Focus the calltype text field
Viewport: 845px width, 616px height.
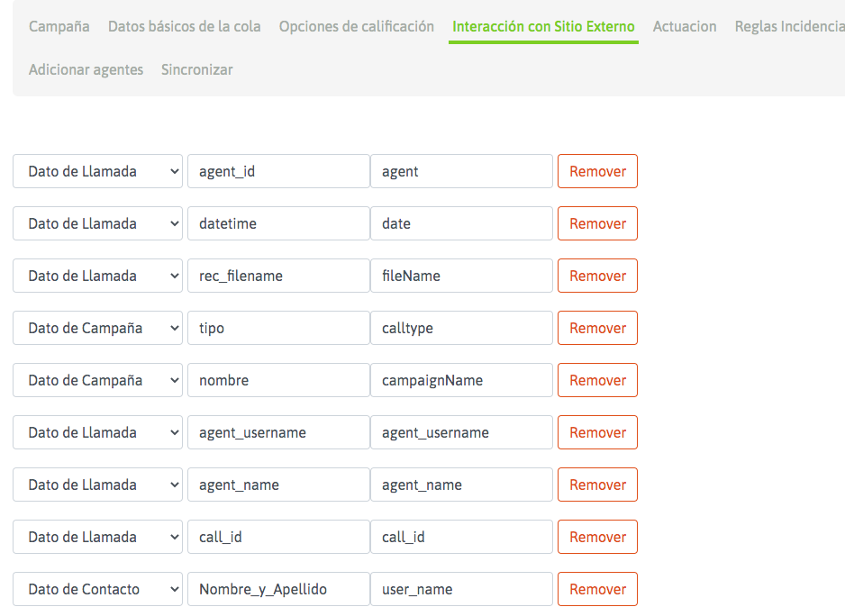pyautogui.click(x=460, y=328)
